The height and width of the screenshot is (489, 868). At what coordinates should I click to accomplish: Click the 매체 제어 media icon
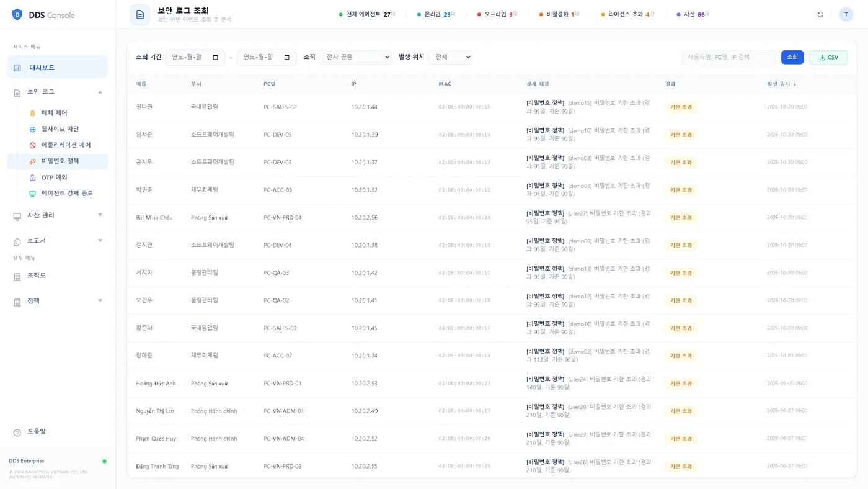coord(33,113)
